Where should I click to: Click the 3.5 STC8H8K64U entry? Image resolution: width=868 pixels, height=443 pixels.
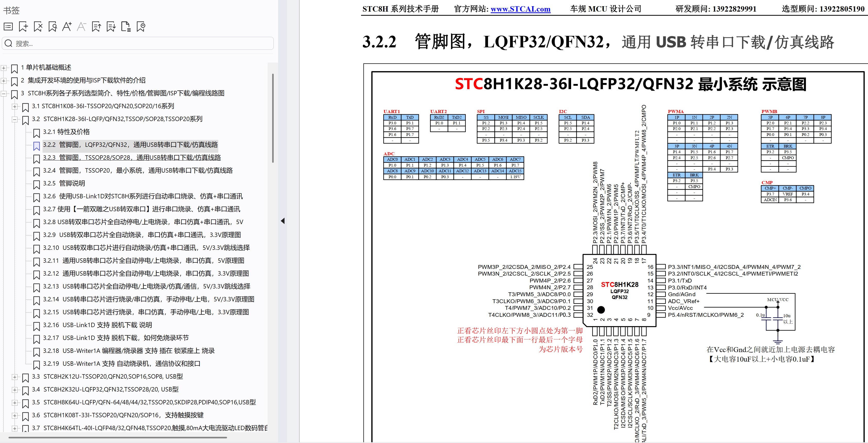click(144, 402)
